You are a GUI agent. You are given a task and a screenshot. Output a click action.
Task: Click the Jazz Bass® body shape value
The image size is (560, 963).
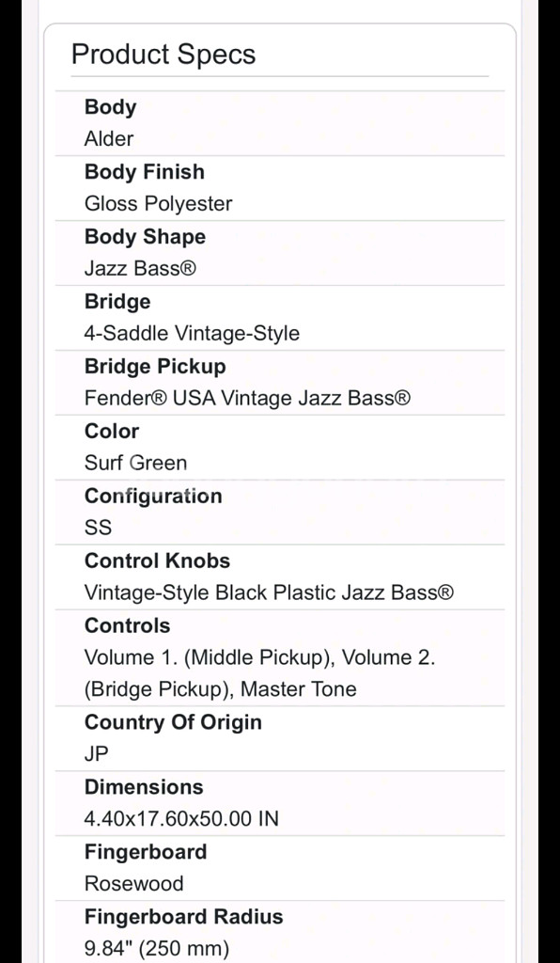tap(140, 268)
